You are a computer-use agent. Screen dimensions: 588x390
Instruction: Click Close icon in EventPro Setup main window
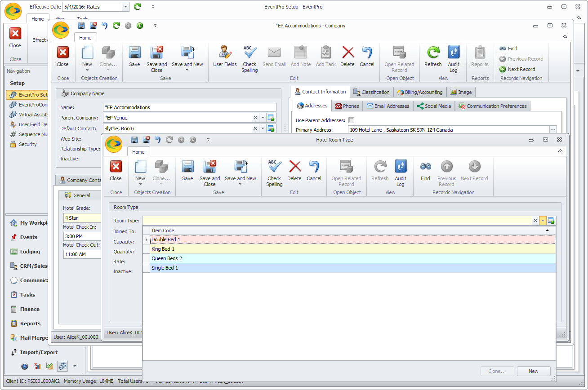point(15,38)
